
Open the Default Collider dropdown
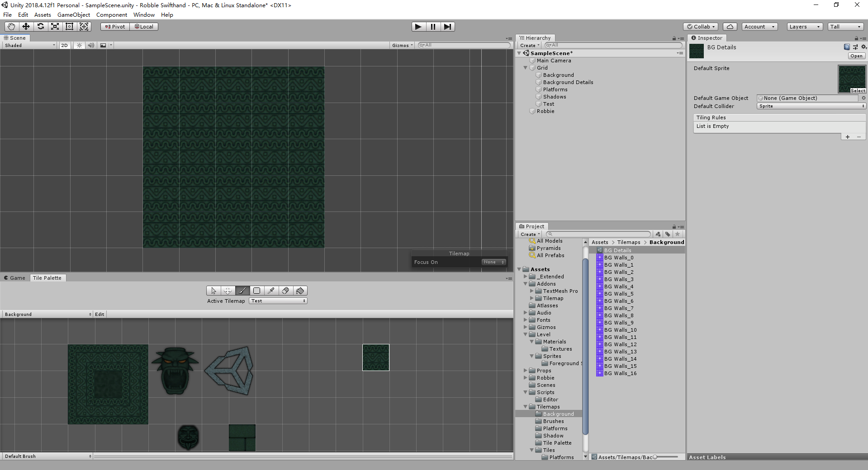tap(811, 106)
